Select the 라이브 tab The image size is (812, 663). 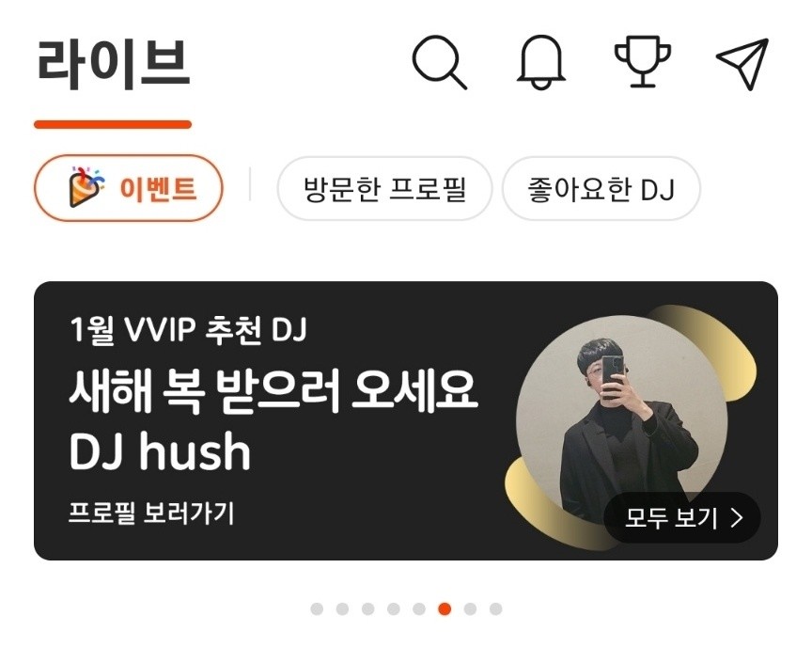point(114,64)
